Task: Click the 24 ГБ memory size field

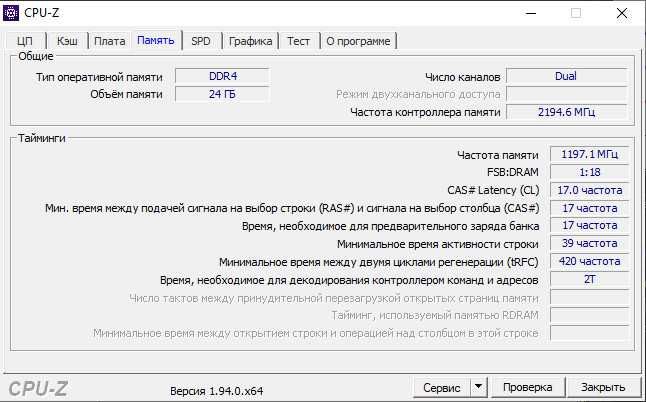Action: [222, 94]
